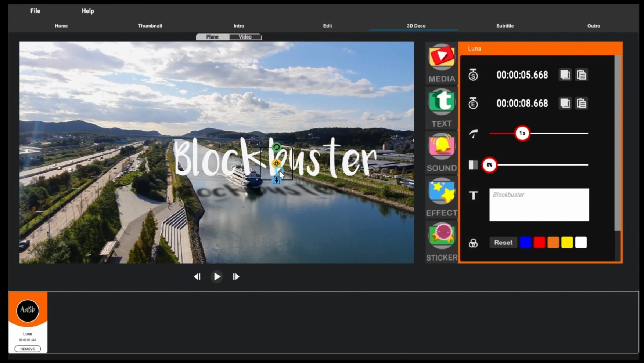Image resolution: width=644 pixels, height=363 pixels.
Task: Click the Blockbuster text input field
Action: coord(539,205)
